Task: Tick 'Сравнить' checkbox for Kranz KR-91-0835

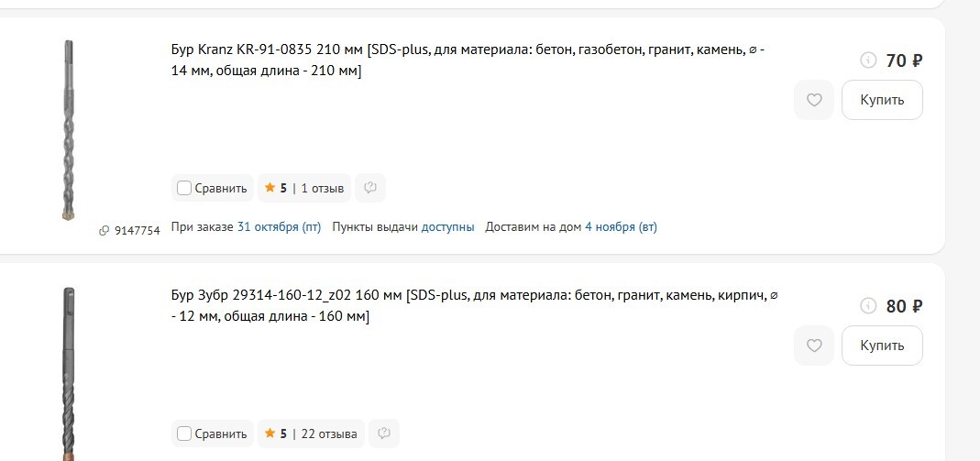Action: [184, 188]
